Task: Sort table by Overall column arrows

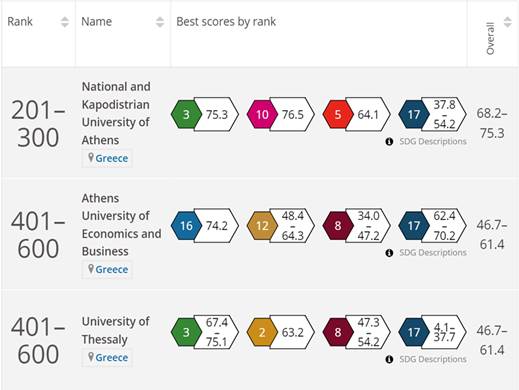Action: tap(507, 22)
